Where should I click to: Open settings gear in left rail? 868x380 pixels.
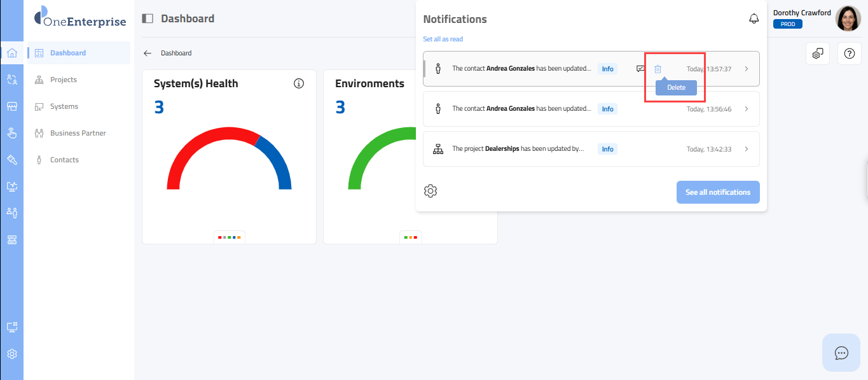click(x=11, y=354)
